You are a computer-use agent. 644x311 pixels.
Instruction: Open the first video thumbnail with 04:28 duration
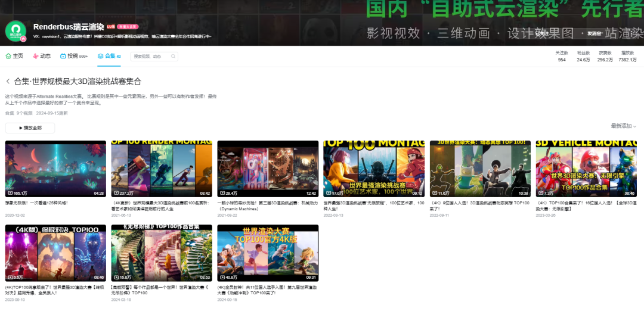coord(55,169)
